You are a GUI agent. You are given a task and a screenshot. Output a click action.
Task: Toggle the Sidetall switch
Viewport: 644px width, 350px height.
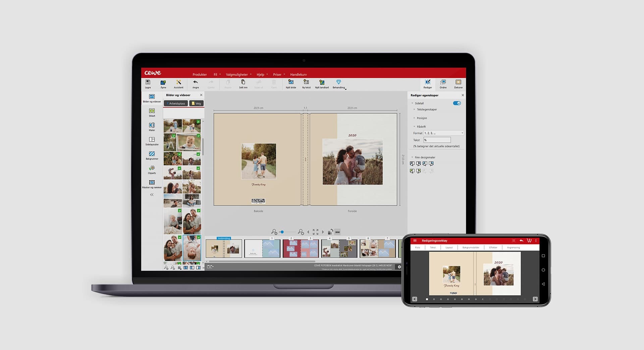(x=457, y=103)
